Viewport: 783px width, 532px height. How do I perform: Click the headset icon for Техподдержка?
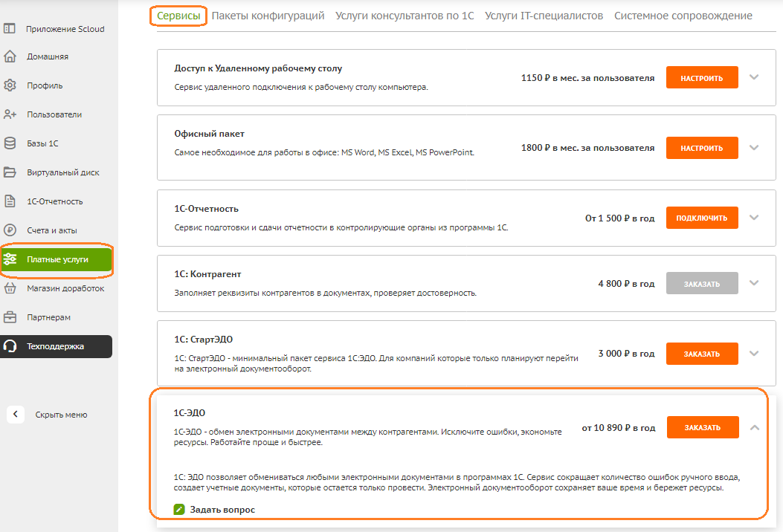(x=10, y=346)
